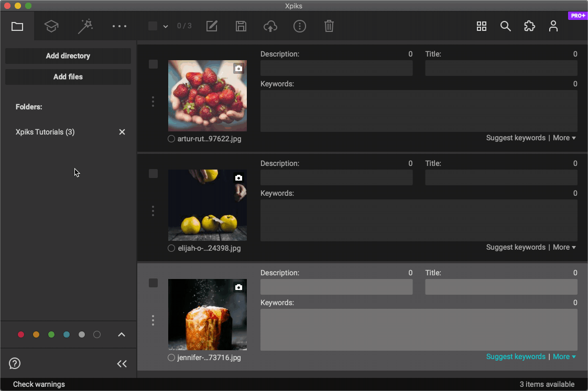This screenshot has width=588, height=391.
Task: Check the elijah-o lemon image checkbox
Action: click(153, 174)
